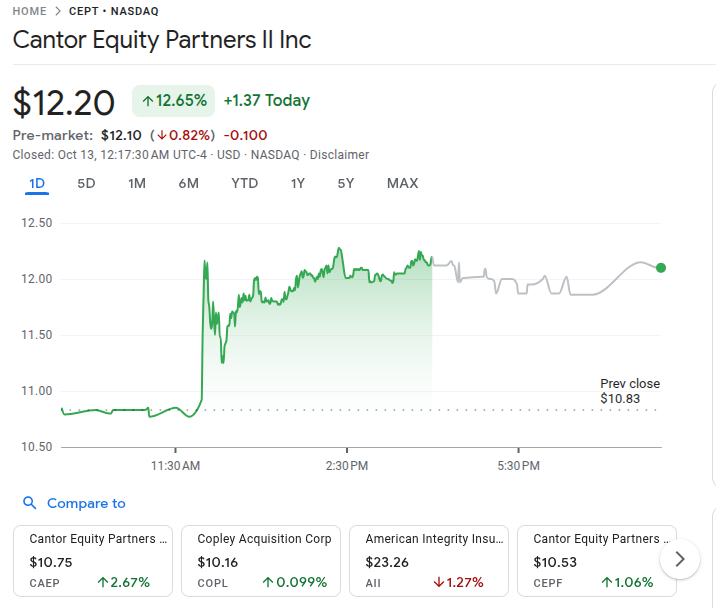Go to HOME breadcrumb link
Screen dimensions: 716x608
(30, 11)
